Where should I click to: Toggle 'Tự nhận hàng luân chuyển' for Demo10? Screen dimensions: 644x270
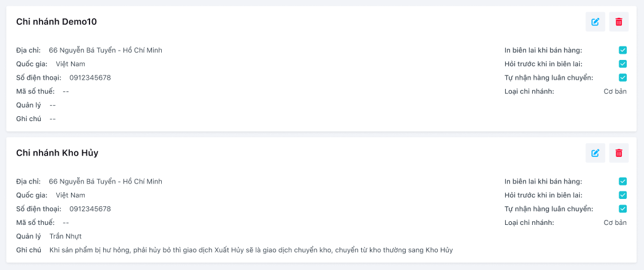tap(623, 77)
